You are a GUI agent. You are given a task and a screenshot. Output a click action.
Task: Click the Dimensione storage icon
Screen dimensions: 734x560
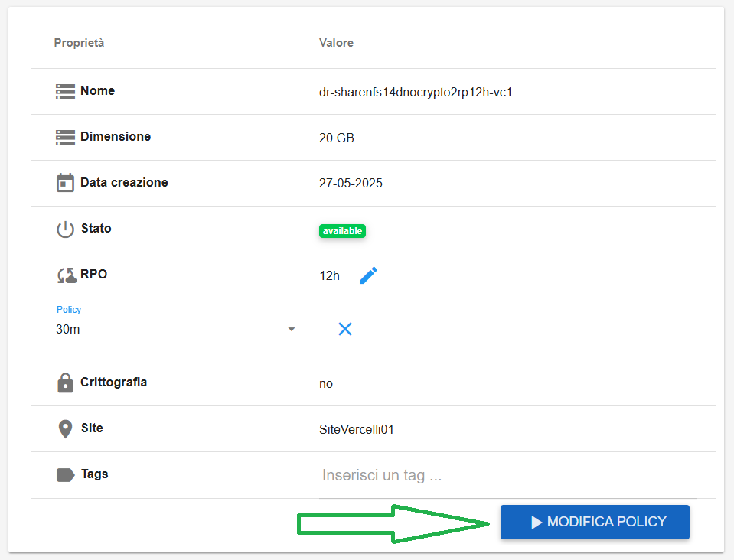coord(65,138)
